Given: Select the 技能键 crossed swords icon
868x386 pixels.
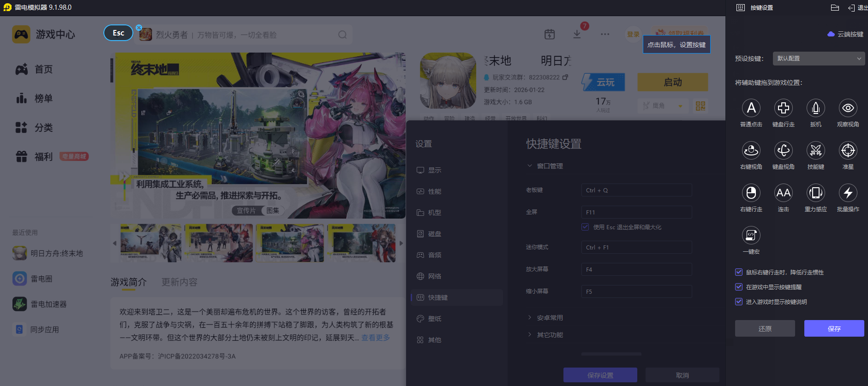Looking at the screenshot, I should (x=816, y=150).
